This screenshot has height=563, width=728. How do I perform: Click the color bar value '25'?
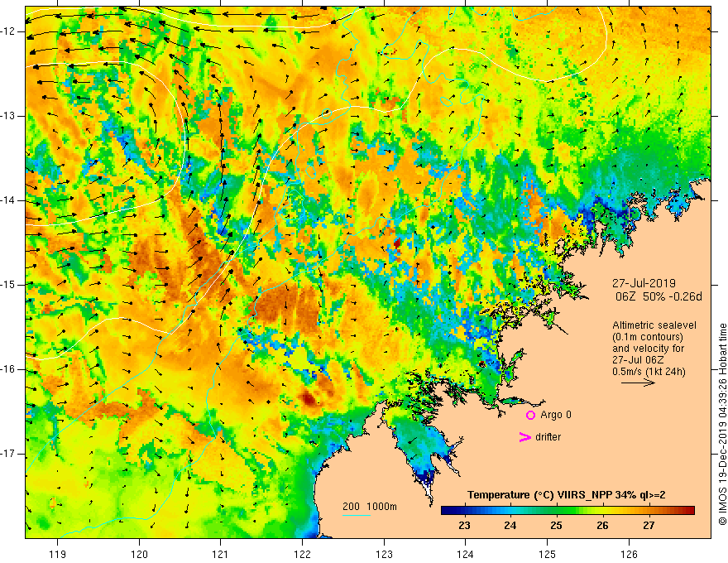coord(556,526)
